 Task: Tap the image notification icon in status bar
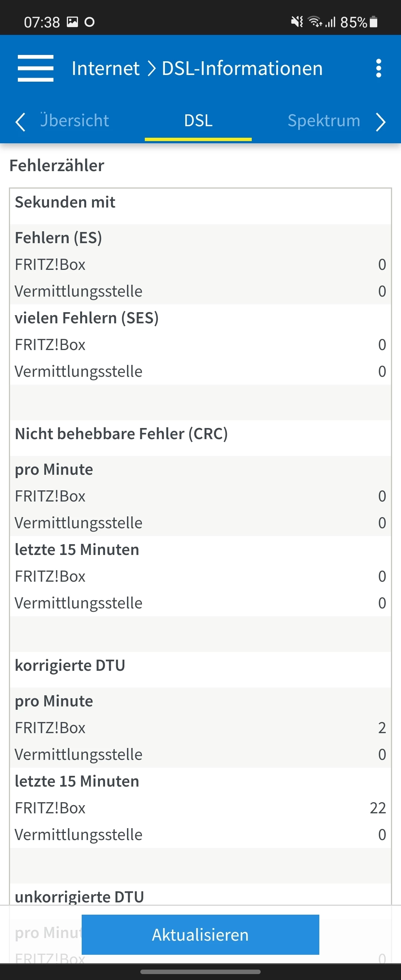[x=72, y=22]
